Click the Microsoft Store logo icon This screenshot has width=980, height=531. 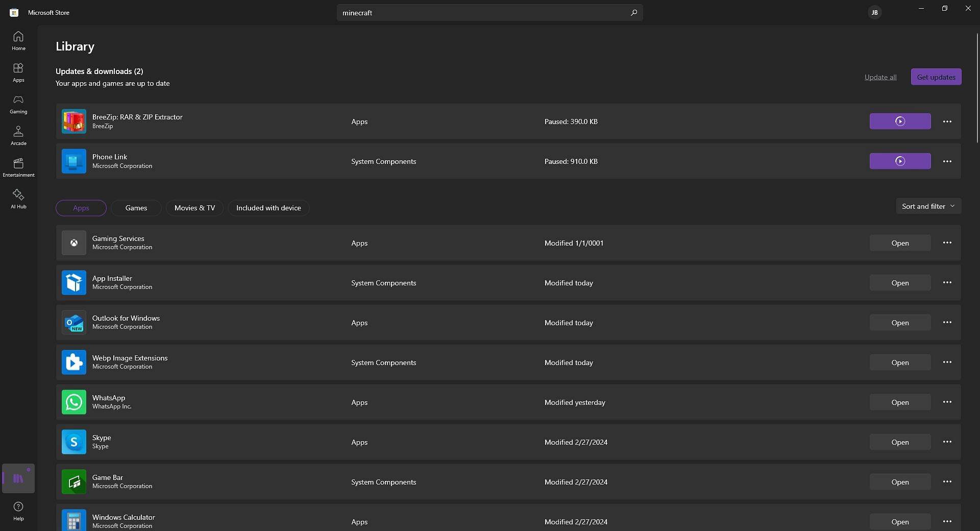[14, 12]
